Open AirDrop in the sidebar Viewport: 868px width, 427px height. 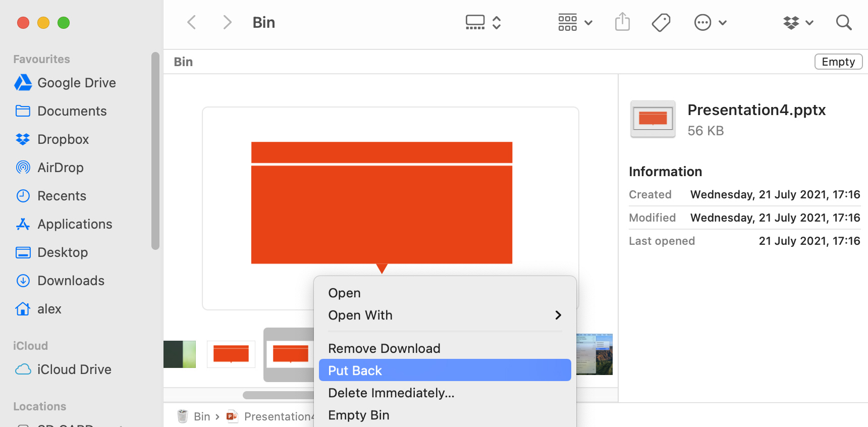point(60,168)
